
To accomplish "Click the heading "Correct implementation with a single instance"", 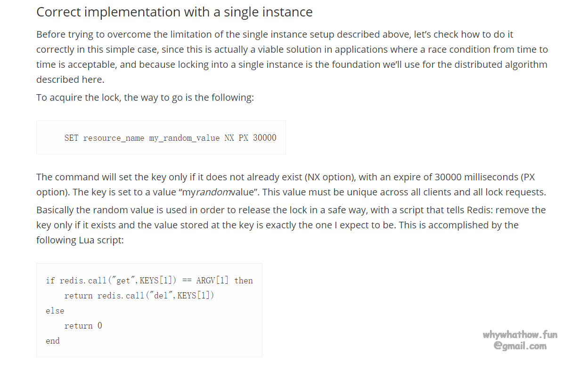I will (174, 12).
